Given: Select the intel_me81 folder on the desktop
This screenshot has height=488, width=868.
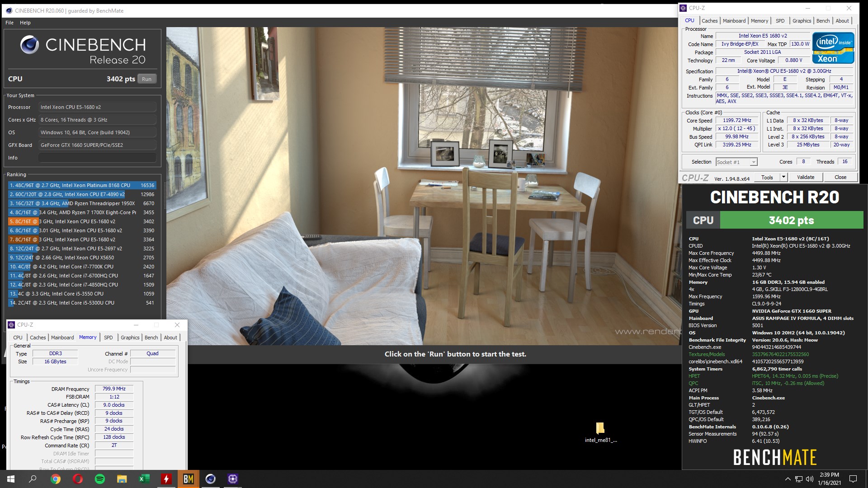Looking at the screenshot, I should [600, 432].
